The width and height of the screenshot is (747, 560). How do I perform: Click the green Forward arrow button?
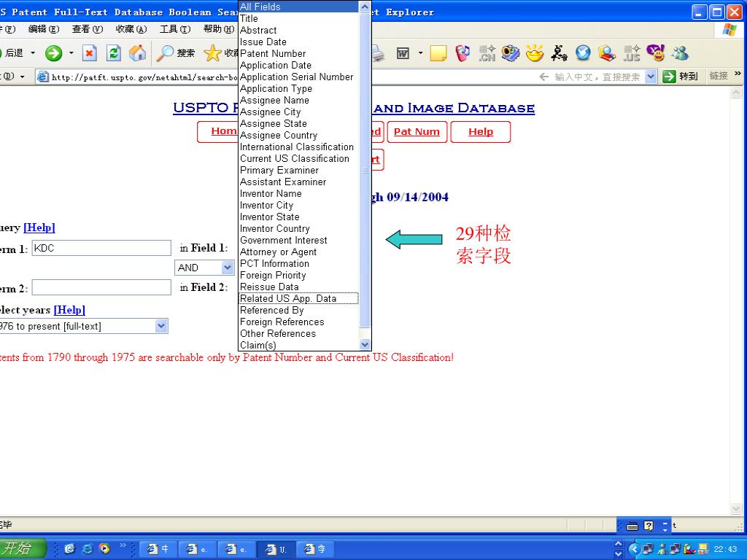(x=53, y=52)
